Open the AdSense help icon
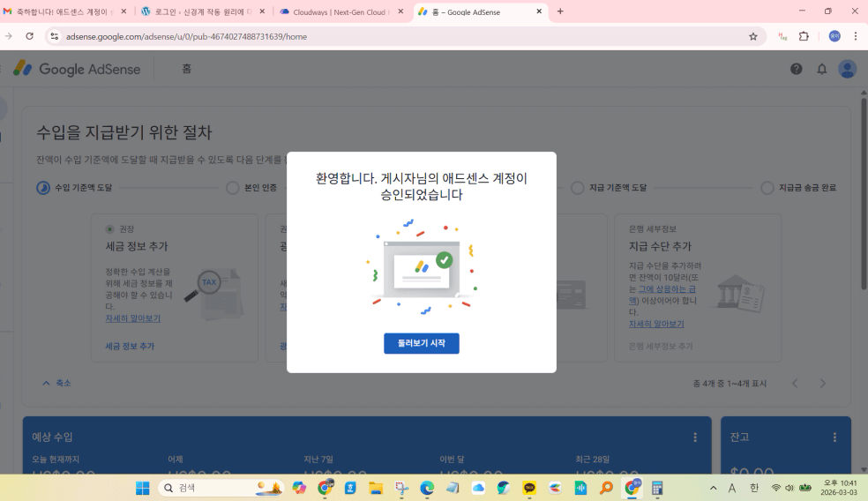The image size is (868, 501). 796,69
